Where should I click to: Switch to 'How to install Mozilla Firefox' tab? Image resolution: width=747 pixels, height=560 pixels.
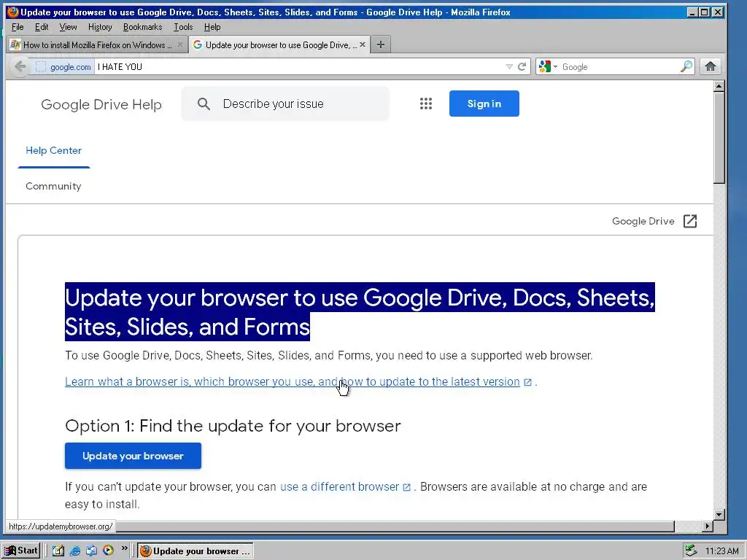pyautogui.click(x=98, y=44)
